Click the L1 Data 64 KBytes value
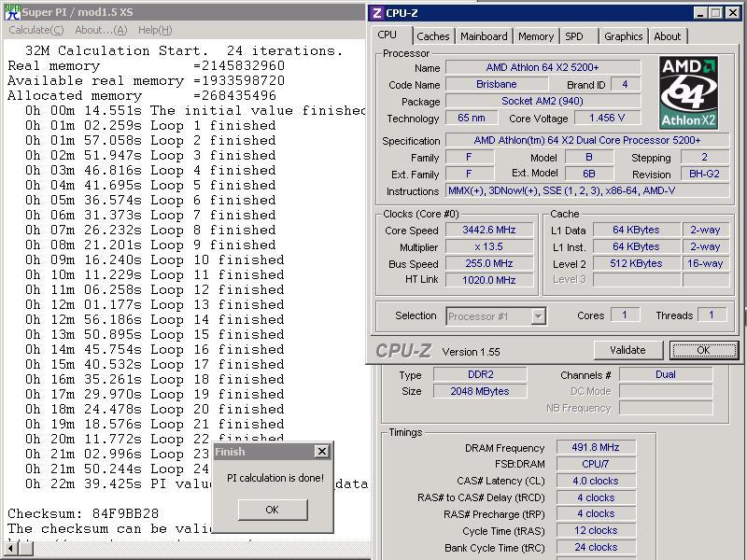This screenshot has height=560, width=747. [x=636, y=230]
